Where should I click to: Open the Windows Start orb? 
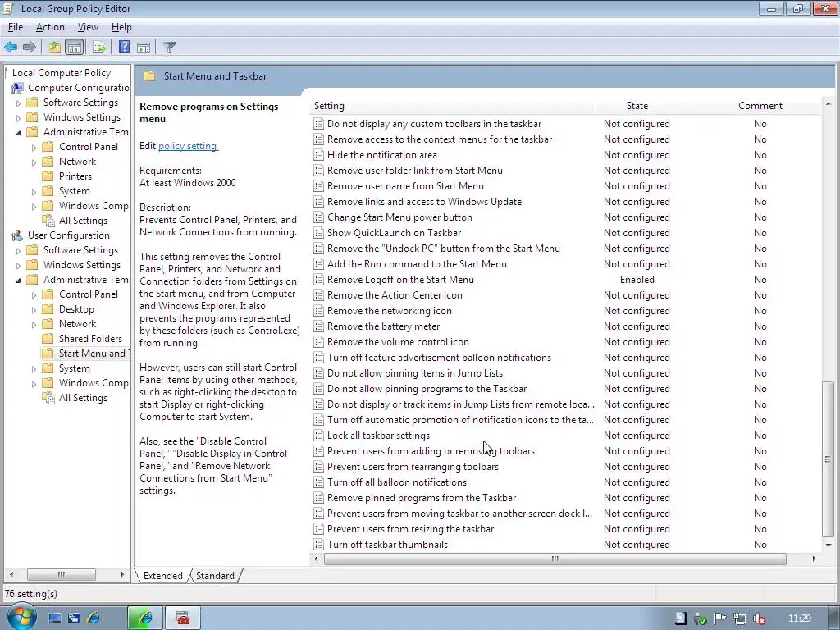[x=21, y=617]
